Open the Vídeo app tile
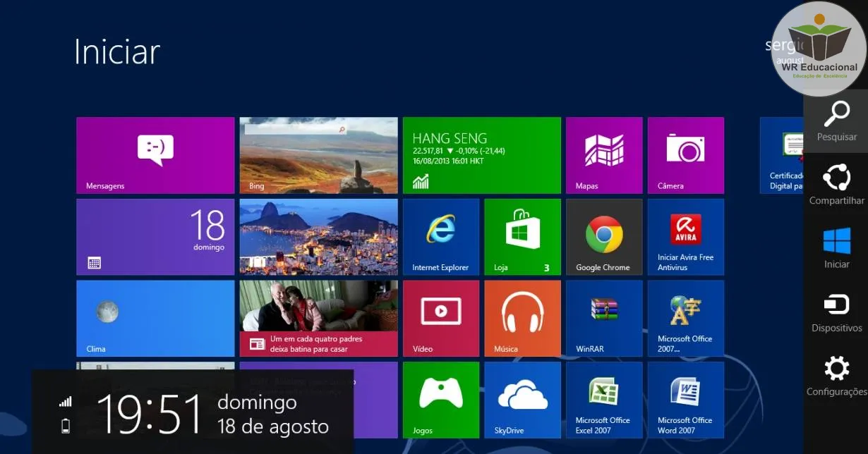 pos(441,319)
